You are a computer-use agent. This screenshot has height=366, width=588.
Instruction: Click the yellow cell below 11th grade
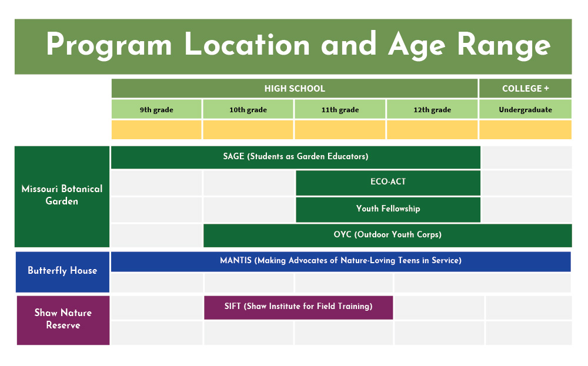pyautogui.click(x=340, y=130)
